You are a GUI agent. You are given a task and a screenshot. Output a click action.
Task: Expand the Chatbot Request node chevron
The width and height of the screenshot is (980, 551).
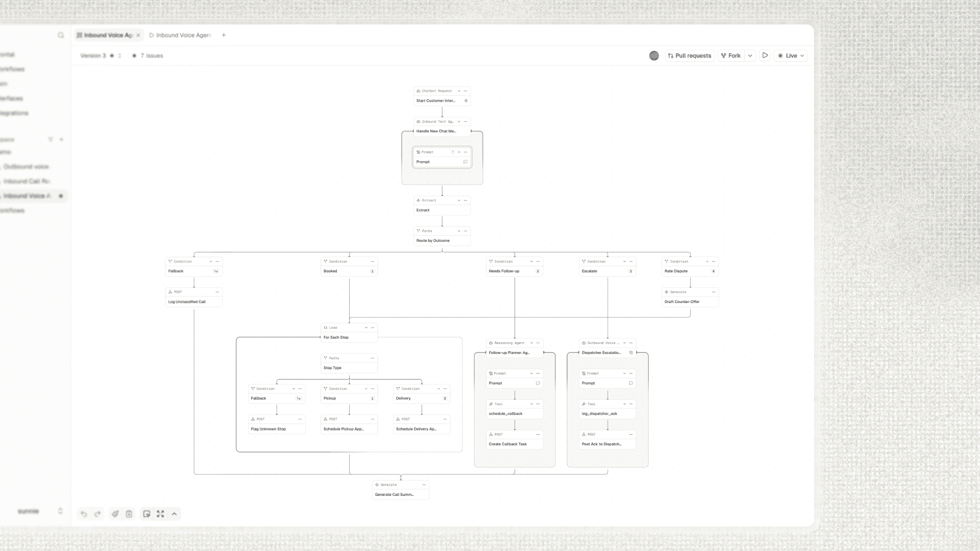coord(459,91)
